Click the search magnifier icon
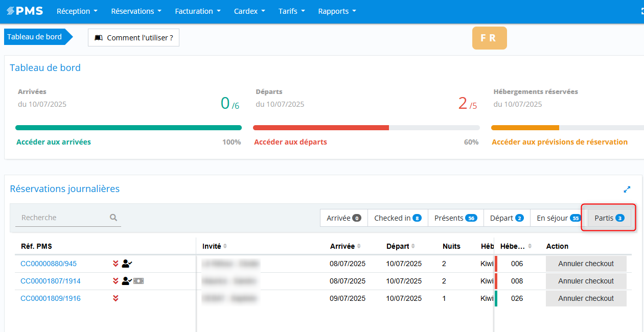644x332 pixels. (x=113, y=218)
